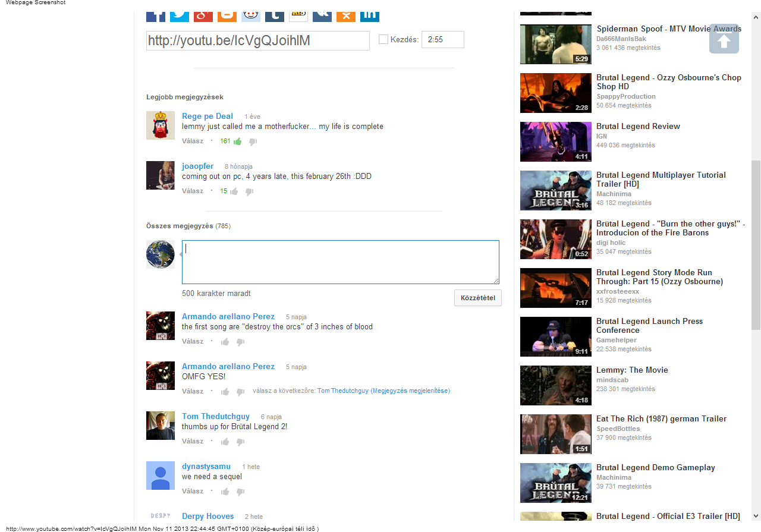Reply (Válasz) to Rege pe Deal's comment
This screenshot has width=761, height=532.
[x=193, y=141]
